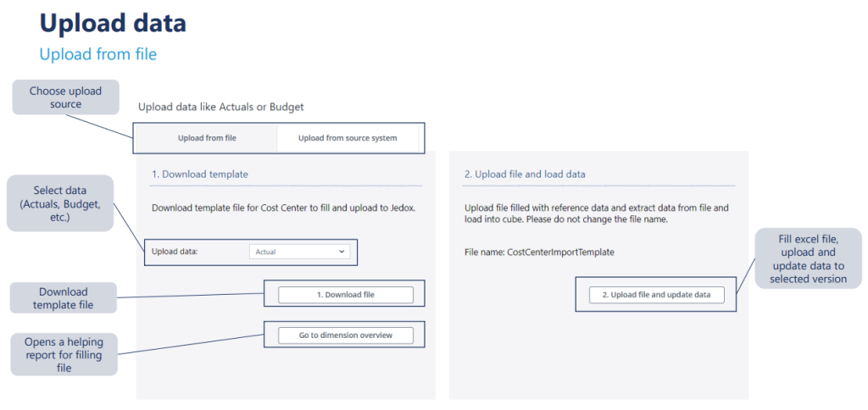The width and height of the screenshot is (868, 410).
Task: Click the 2. Upload file and load data heading
Action: pyautogui.click(x=524, y=175)
